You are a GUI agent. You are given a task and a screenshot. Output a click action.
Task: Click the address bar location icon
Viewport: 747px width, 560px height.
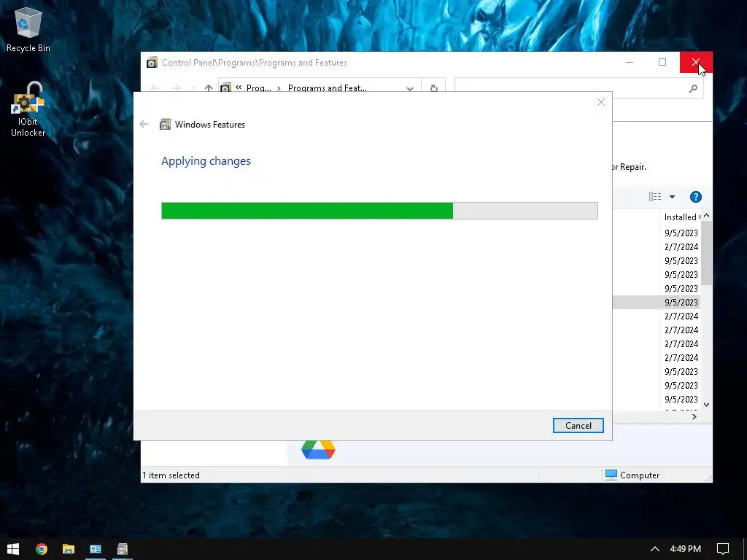tap(226, 88)
